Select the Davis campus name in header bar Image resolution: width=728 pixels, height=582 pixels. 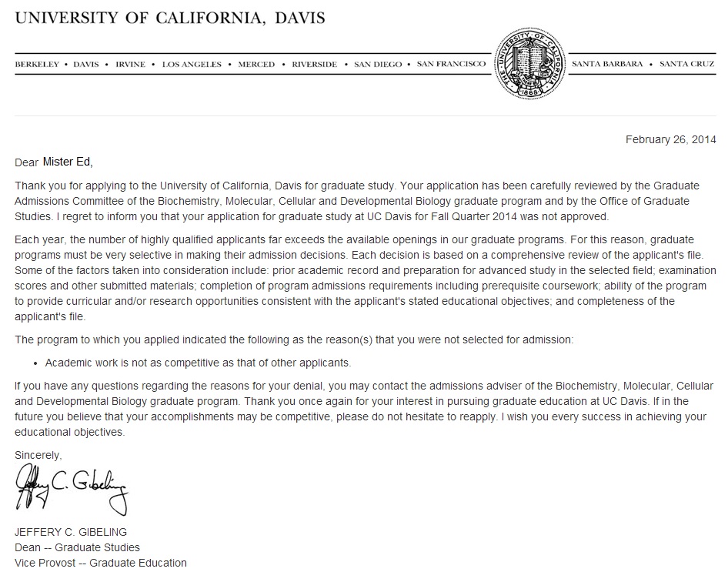point(85,65)
